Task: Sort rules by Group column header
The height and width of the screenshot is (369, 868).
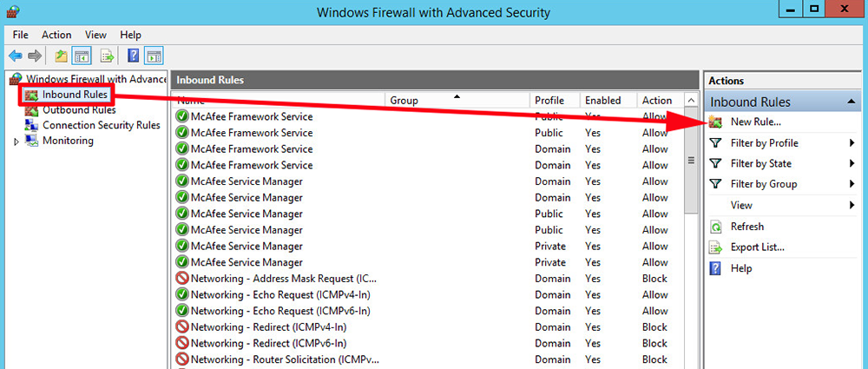Action: (457, 101)
